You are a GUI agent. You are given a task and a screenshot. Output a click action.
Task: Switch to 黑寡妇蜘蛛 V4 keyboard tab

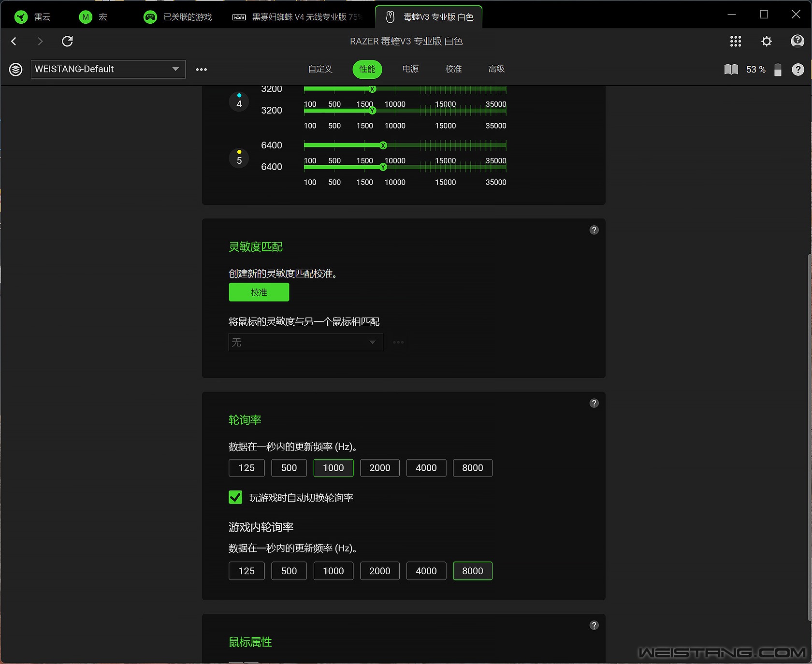(x=297, y=17)
